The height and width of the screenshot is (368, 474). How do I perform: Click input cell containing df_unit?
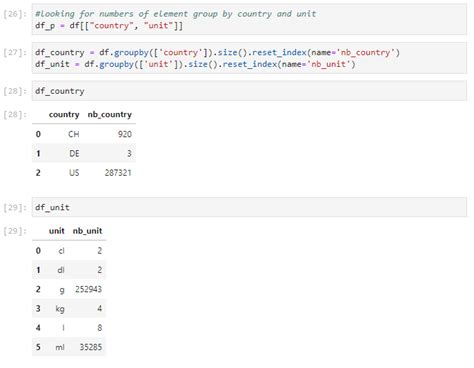249,207
